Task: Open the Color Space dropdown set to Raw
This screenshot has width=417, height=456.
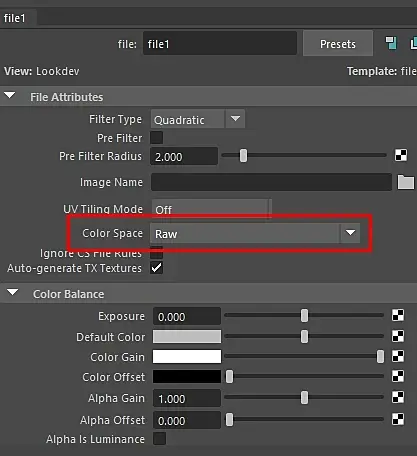Action: [x=255, y=233]
